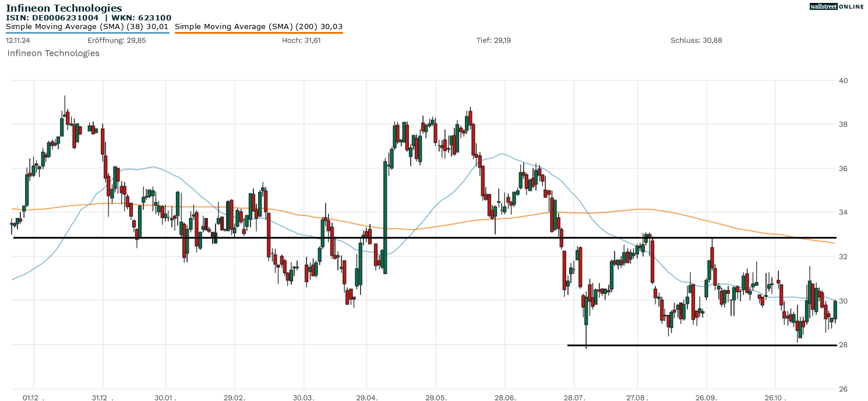Click the Hoch 31,61 value
The image size is (868, 401).
point(301,40)
